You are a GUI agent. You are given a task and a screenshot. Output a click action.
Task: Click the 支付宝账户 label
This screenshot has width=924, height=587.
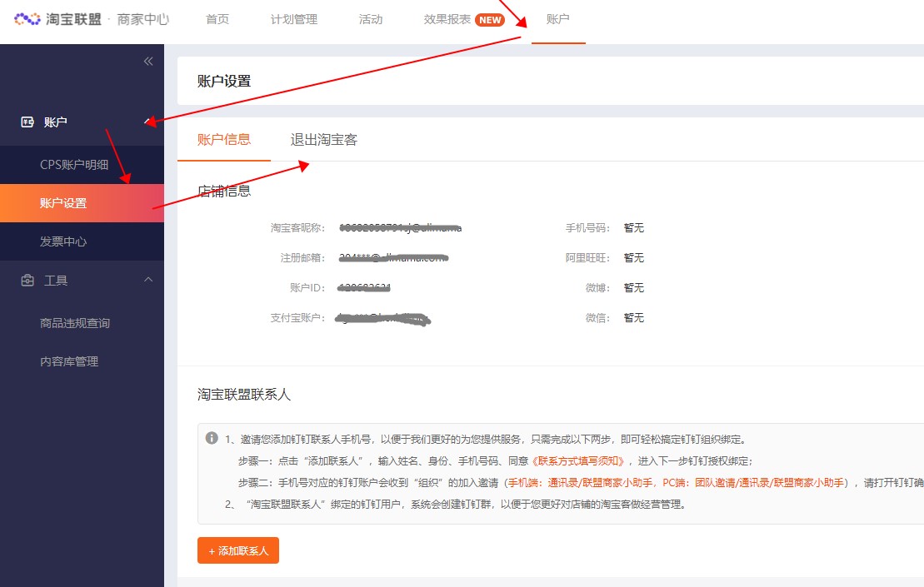point(297,318)
